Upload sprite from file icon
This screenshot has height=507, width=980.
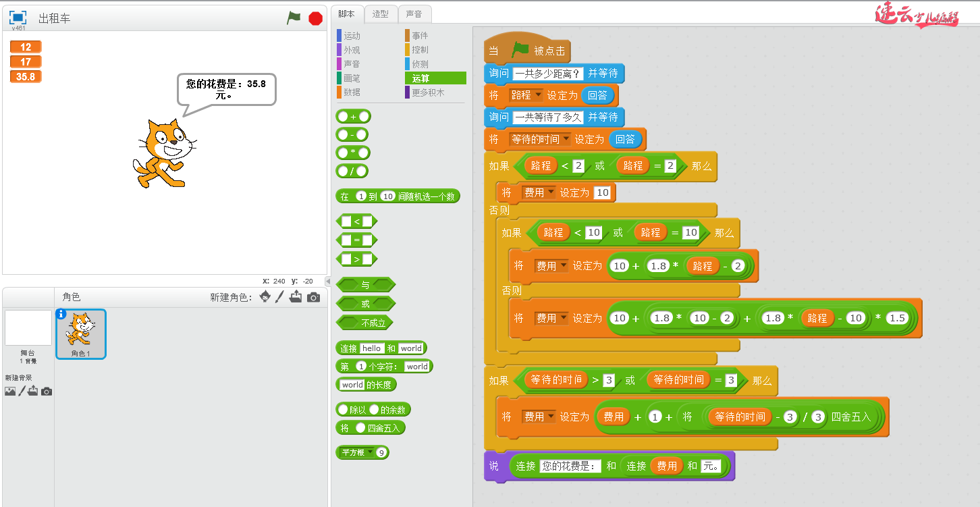pos(296,297)
